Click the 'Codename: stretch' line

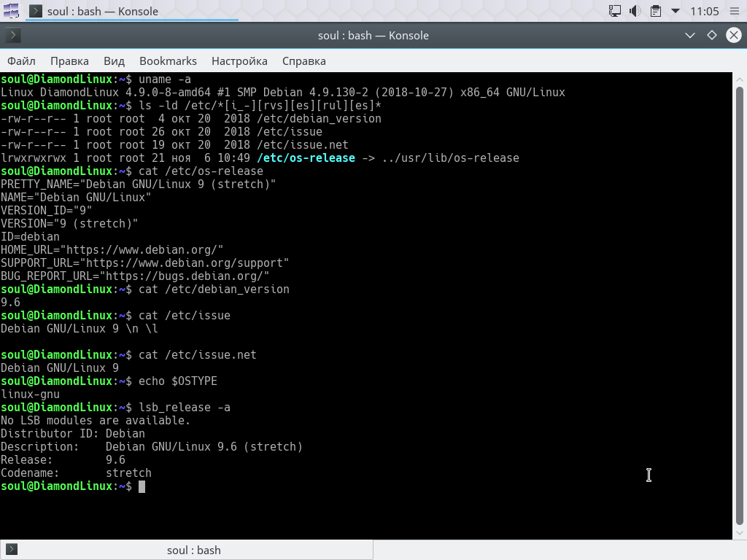(76, 472)
